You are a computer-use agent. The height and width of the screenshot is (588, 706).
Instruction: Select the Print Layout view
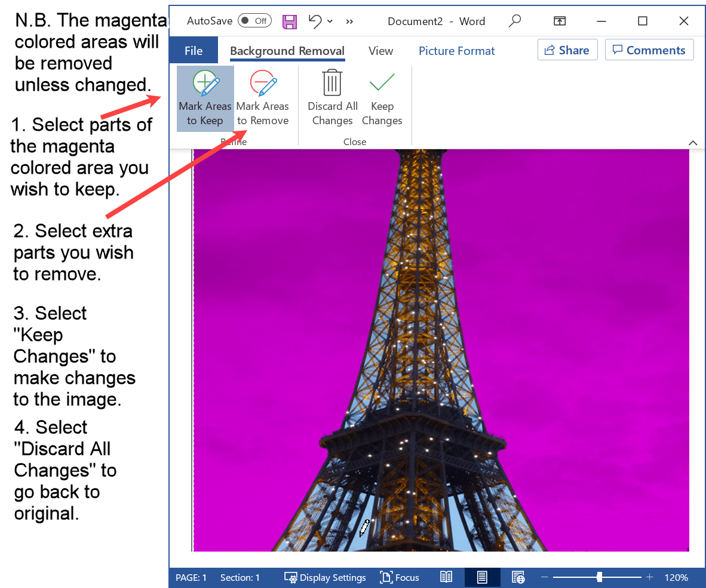click(x=481, y=577)
